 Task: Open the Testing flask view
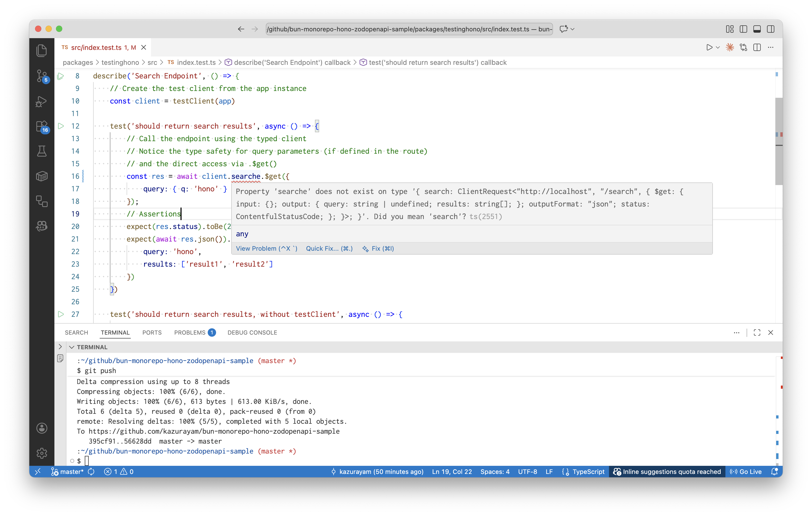pos(42,151)
